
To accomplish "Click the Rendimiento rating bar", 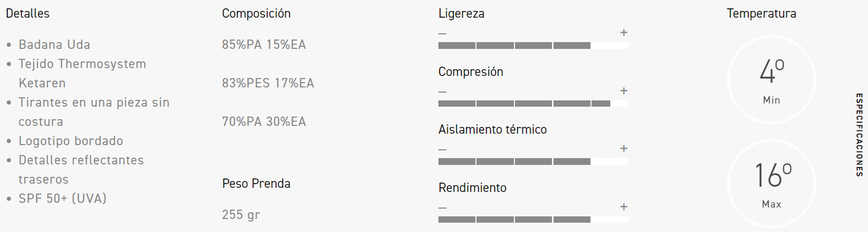I will pos(533,220).
